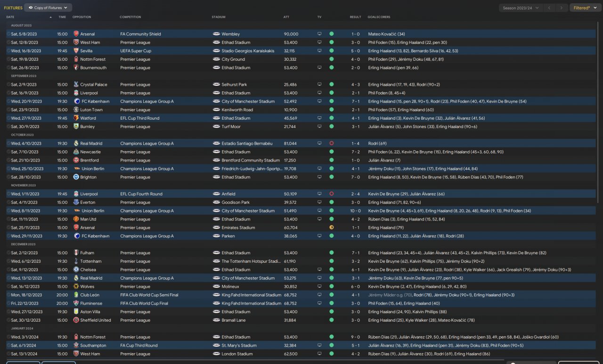Click the Burnley club badge
This screenshot has width=603, height=364.
tap(76, 127)
